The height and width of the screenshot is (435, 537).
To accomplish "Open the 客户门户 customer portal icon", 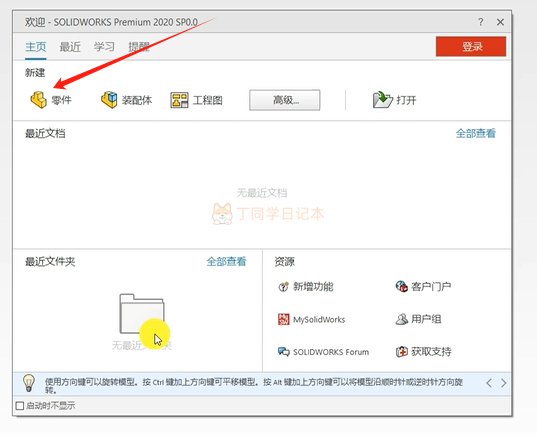I will pos(401,286).
